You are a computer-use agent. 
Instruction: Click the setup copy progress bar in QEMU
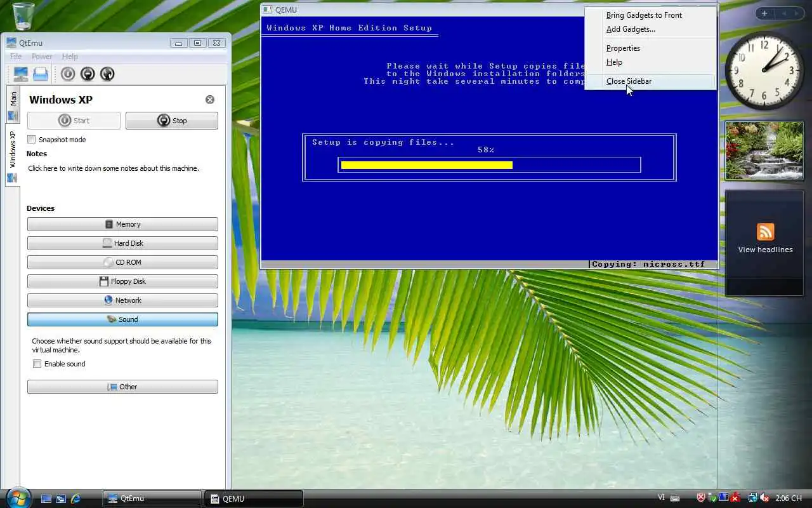coord(489,165)
